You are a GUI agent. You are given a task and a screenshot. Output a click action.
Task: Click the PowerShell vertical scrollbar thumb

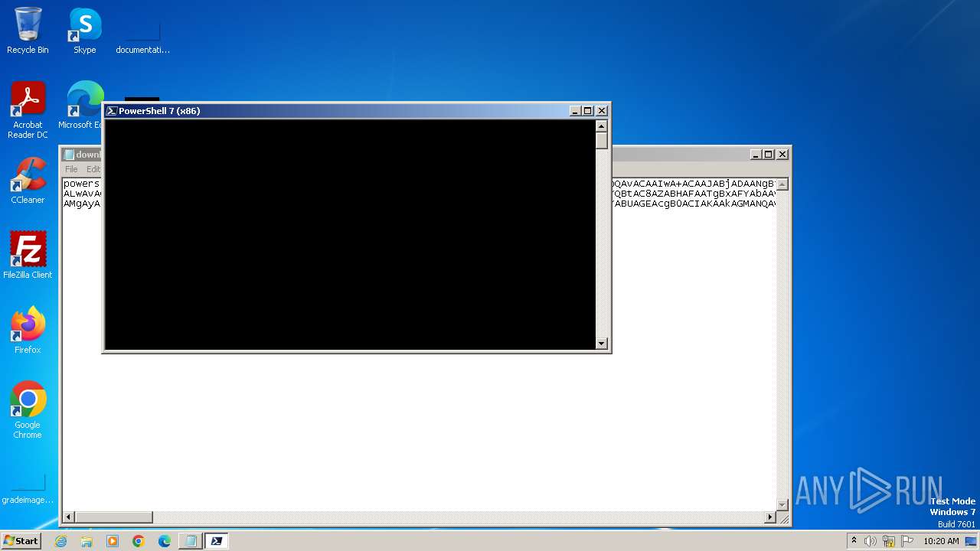[x=602, y=141]
